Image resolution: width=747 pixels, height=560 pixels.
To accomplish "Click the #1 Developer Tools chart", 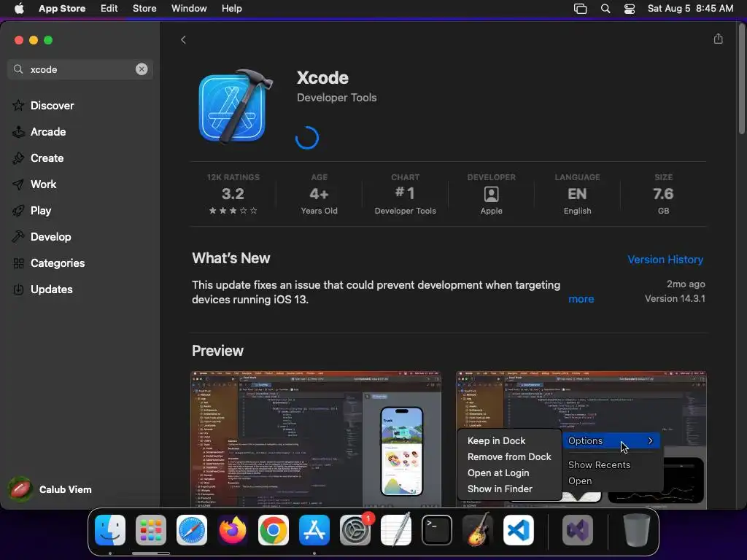I will pos(405,194).
